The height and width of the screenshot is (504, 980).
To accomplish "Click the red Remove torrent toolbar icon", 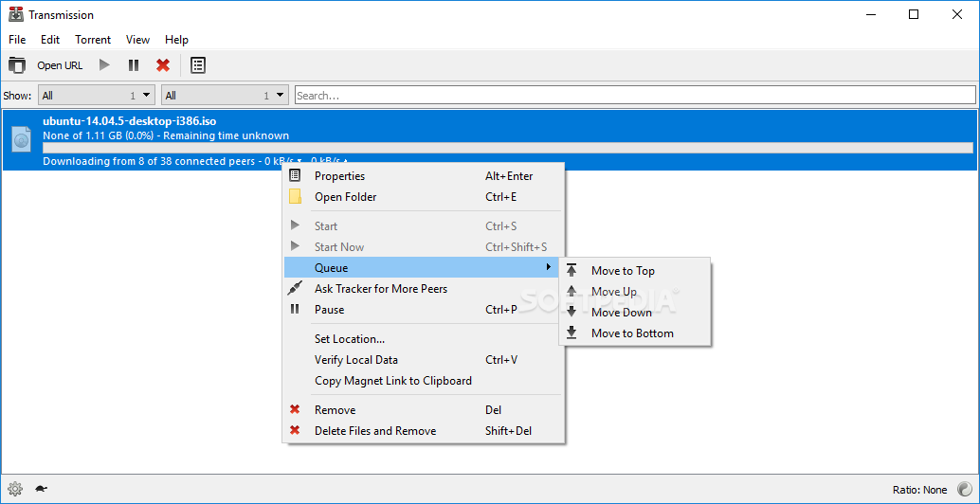I will coord(163,65).
